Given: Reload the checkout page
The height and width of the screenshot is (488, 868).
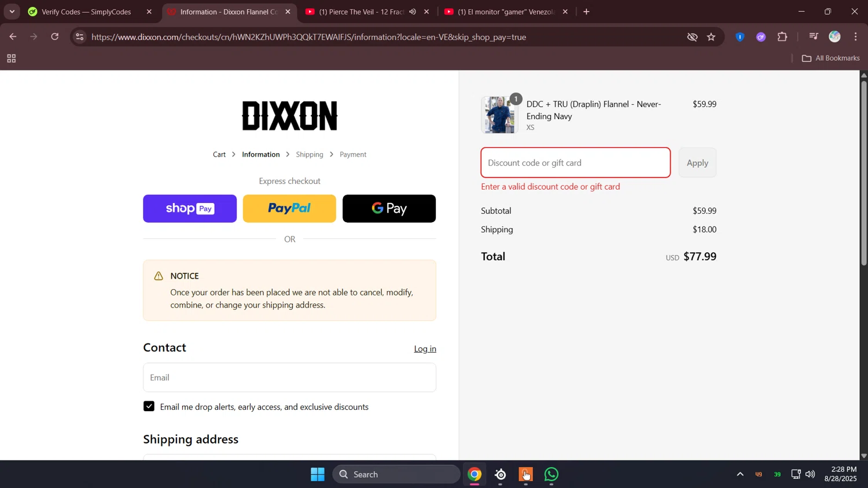Looking at the screenshot, I should [x=55, y=37].
